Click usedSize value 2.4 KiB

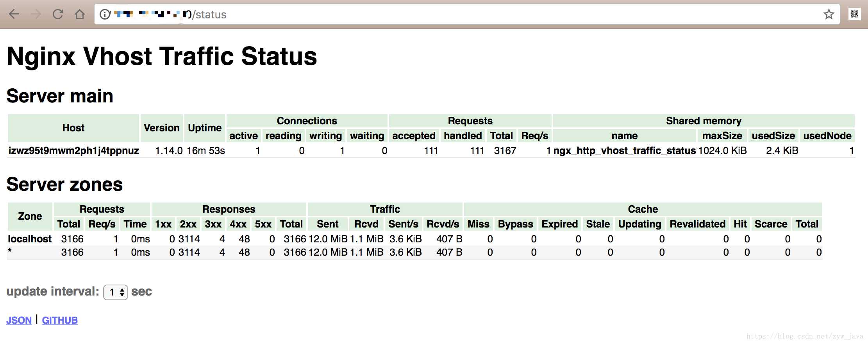click(782, 150)
